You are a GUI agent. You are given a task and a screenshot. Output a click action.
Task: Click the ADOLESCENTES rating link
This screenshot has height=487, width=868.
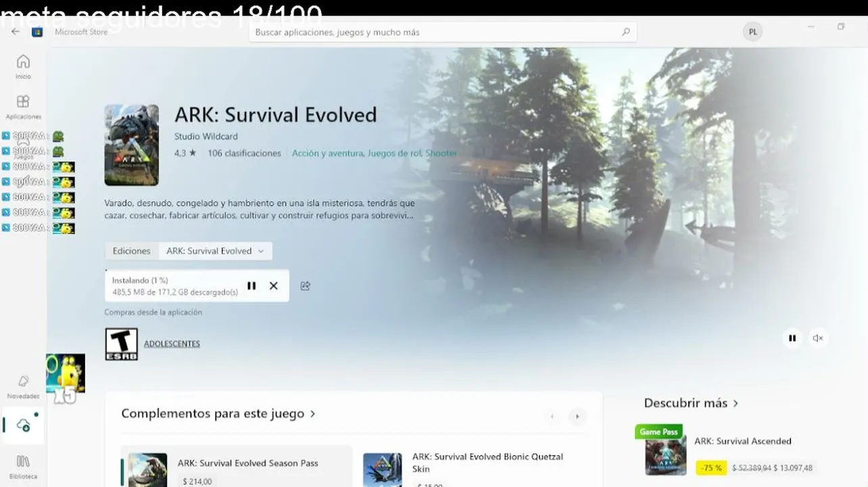tap(172, 344)
